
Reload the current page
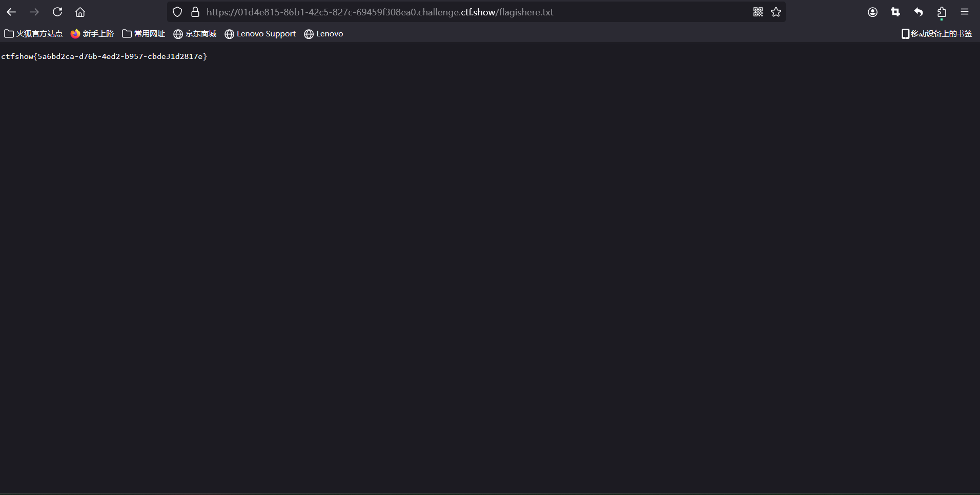(x=57, y=12)
